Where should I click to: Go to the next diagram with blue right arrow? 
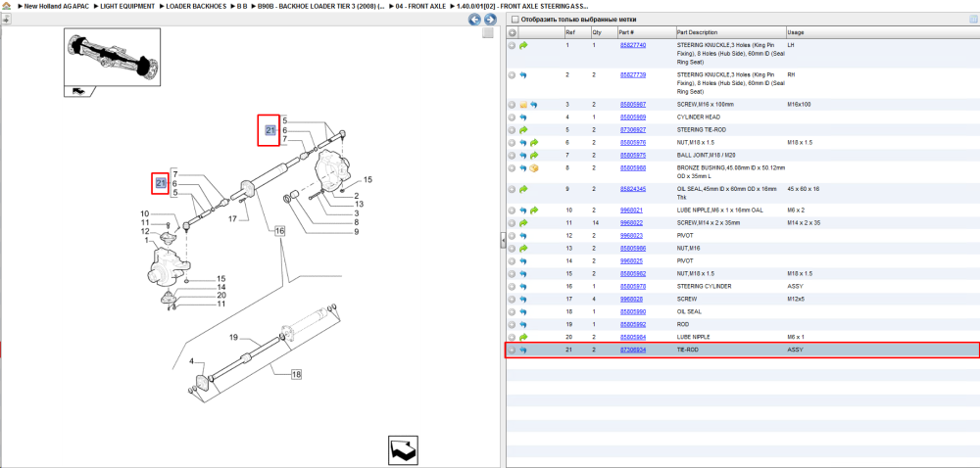pos(491,20)
